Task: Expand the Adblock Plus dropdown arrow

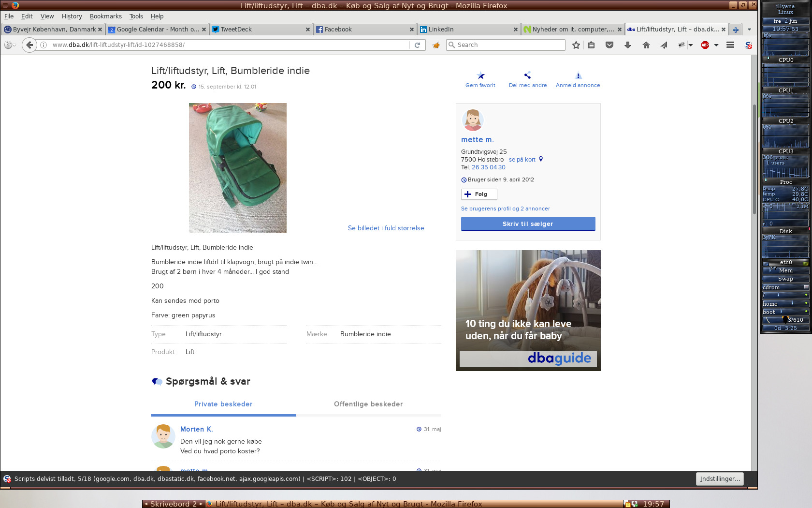Action: click(x=716, y=45)
